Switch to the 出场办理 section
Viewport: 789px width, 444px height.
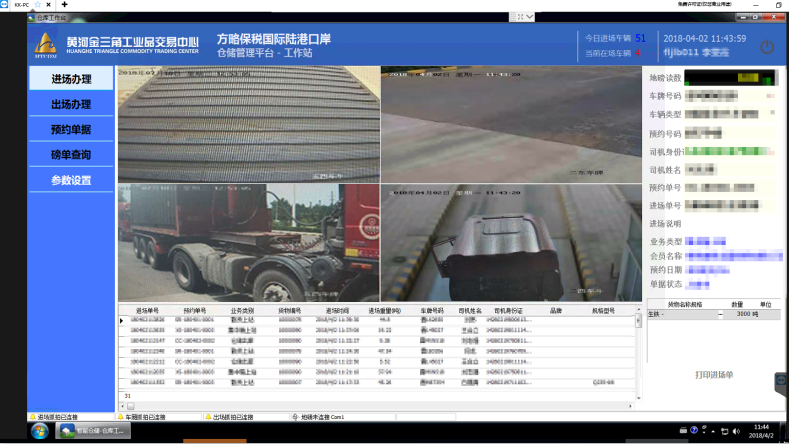click(71, 104)
